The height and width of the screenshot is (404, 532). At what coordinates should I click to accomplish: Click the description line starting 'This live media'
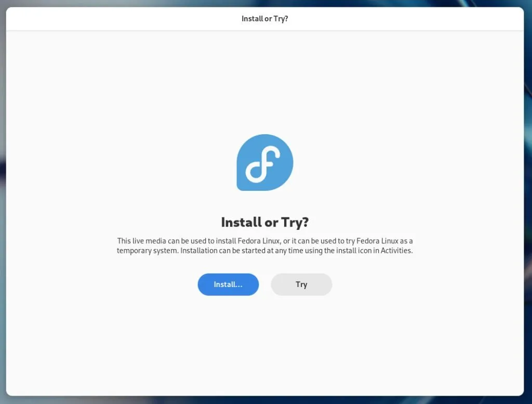click(265, 241)
